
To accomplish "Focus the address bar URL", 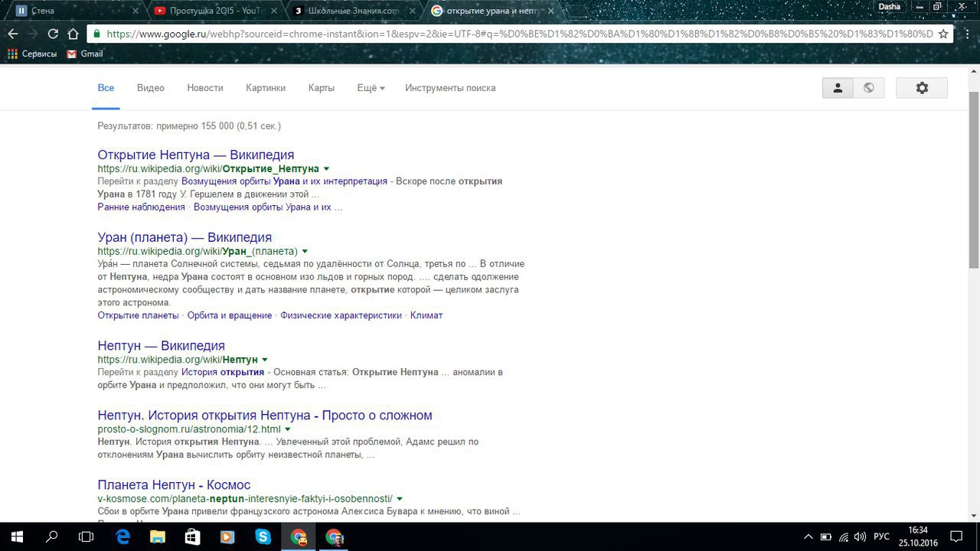I will 520,34.
